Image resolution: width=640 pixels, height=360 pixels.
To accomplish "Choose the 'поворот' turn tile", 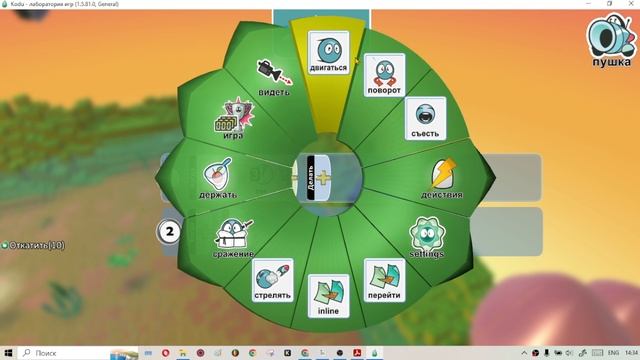I will [x=384, y=75].
